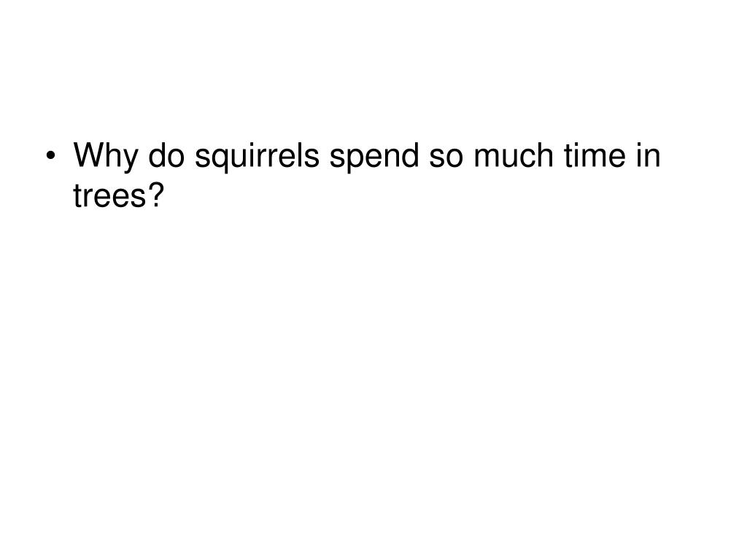Click the bullet point marker
The image size is (747, 560).
[x=51, y=156]
